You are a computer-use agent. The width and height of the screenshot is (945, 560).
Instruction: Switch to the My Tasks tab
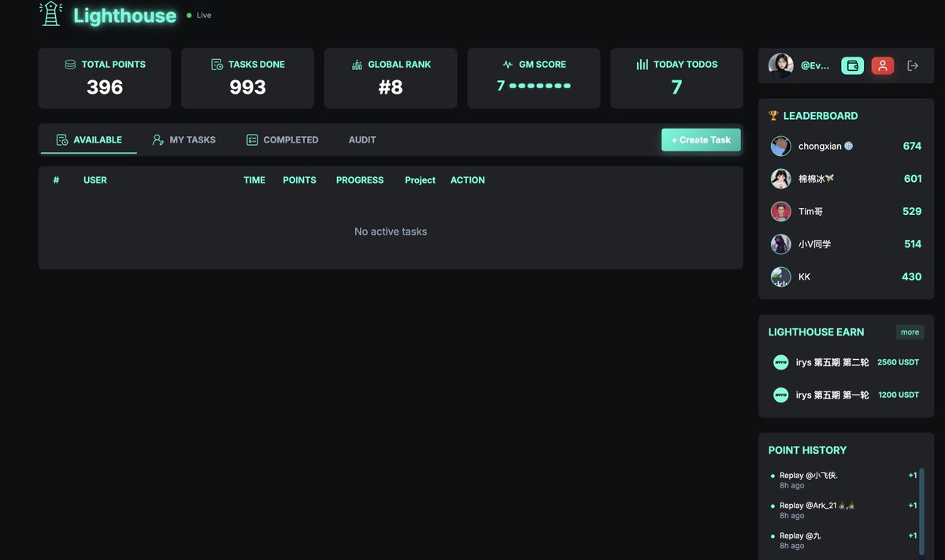point(184,139)
